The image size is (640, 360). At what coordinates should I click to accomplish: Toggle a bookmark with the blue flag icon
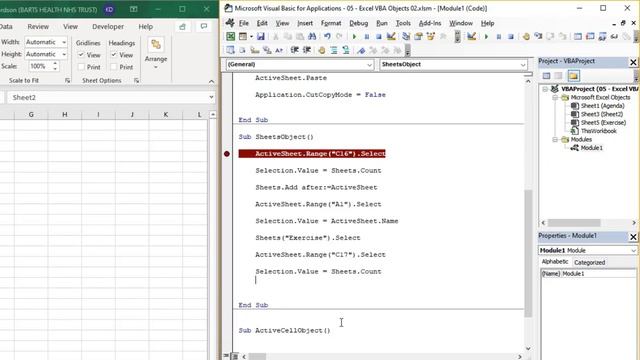361,50
